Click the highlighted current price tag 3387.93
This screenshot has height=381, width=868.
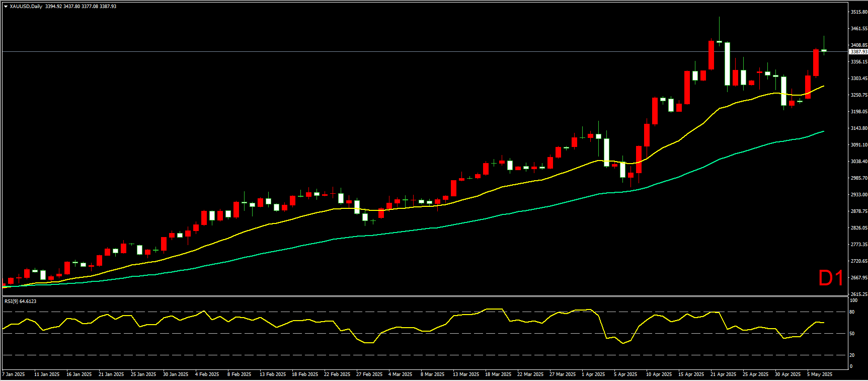[x=858, y=52]
